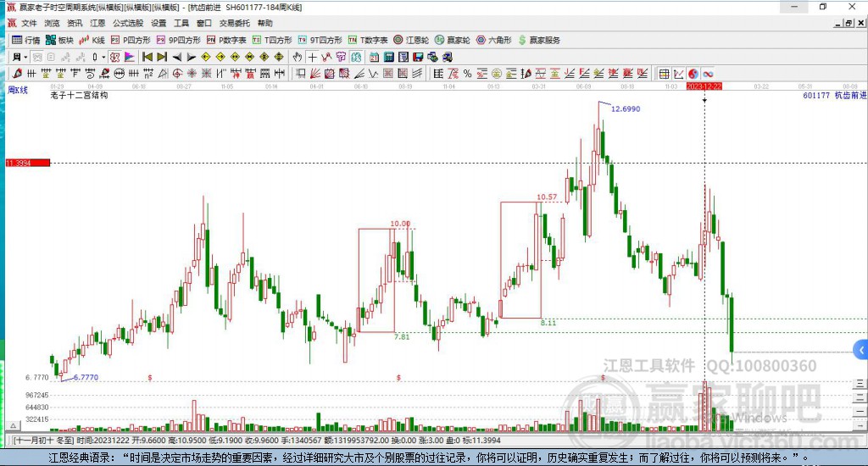Click the calendar date icon
This screenshot has width=868, height=466.
click(374, 57)
